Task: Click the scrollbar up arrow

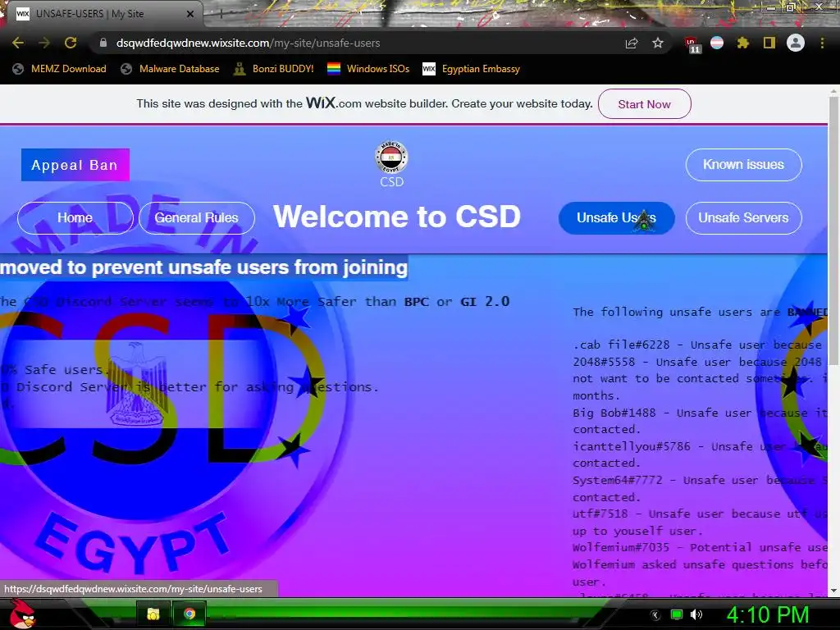Action: point(834,91)
